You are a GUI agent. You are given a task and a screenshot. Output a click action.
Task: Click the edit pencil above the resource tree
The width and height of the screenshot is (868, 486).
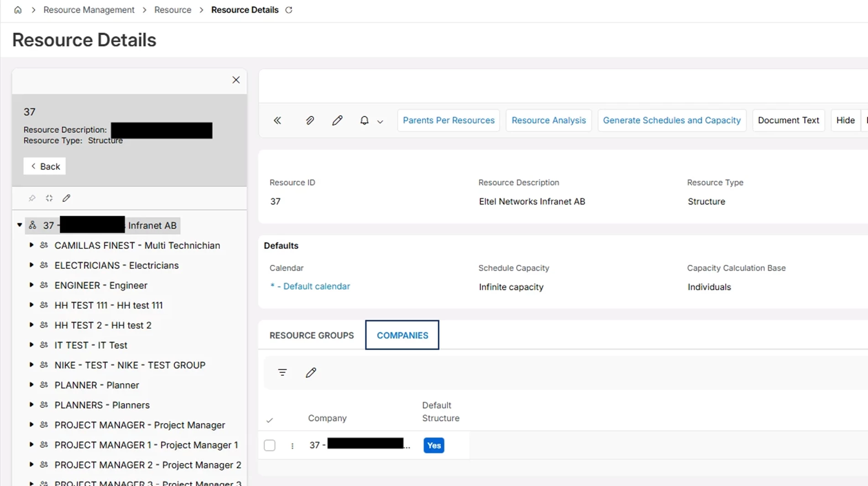[x=67, y=198]
